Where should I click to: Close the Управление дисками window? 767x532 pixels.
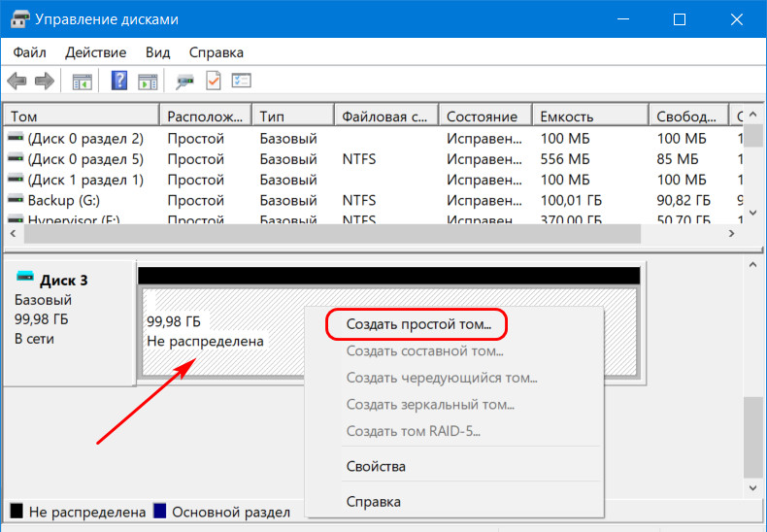click(737, 19)
